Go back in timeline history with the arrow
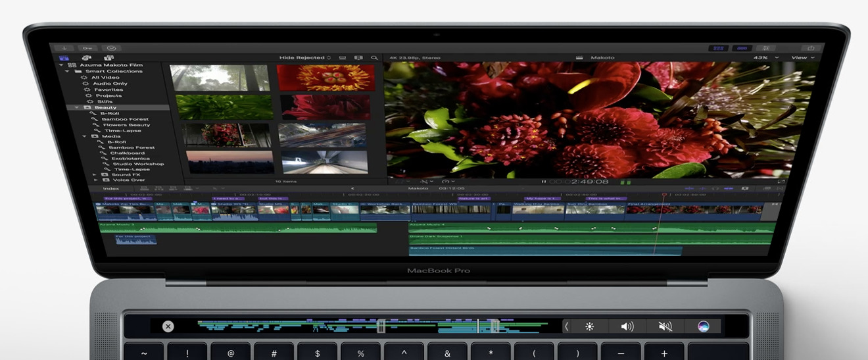 click(x=352, y=188)
